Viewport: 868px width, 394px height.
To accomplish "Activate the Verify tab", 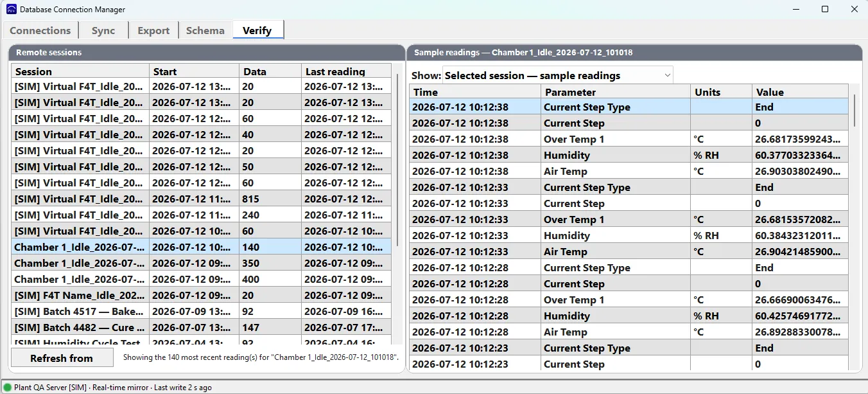I will pyautogui.click(x=257, y=30).
